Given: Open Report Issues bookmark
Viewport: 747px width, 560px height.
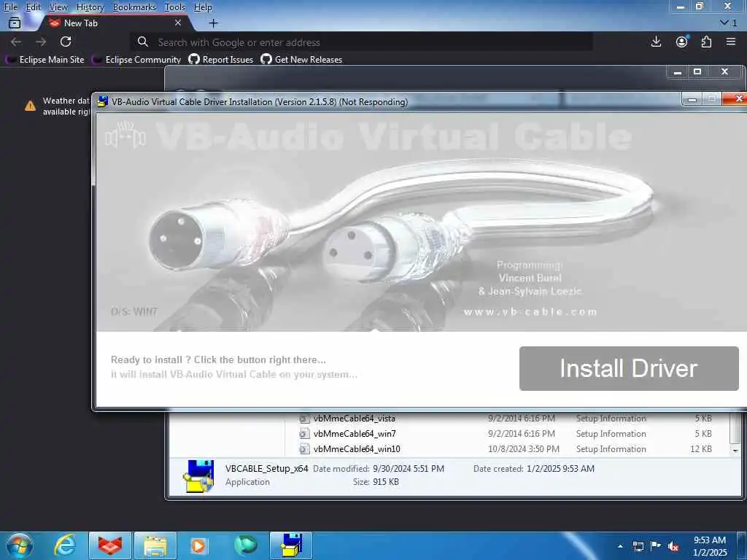Looking at the screenshot, I should 222,60.
